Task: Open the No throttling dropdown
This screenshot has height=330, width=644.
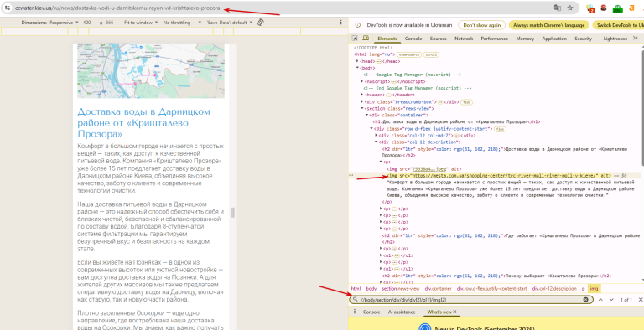Action: (182, 23)
